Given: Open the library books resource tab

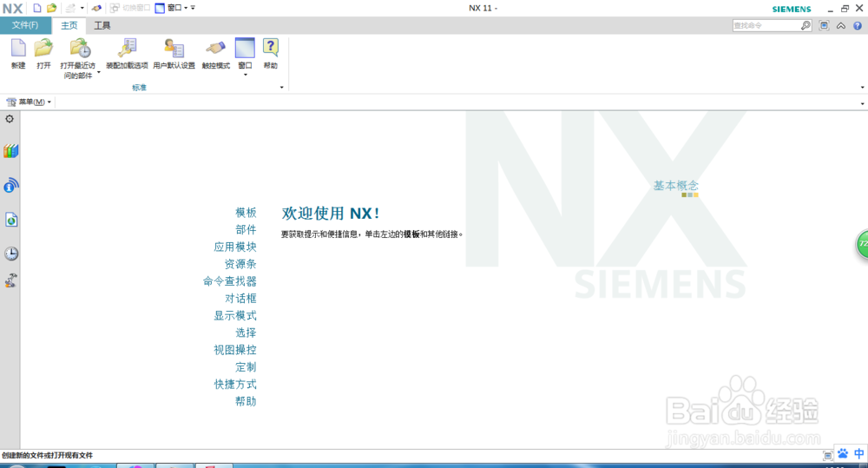Looking at the screenshot, I should click(x=10, y=151).
